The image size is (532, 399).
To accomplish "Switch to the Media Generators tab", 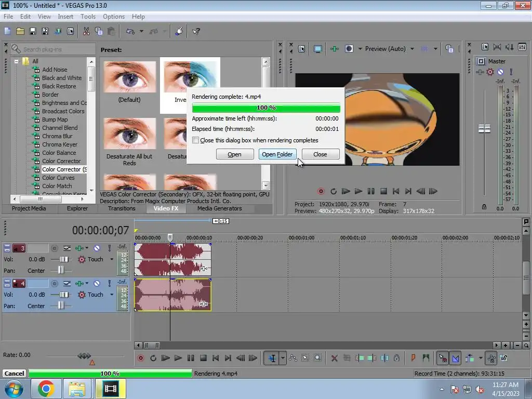I will coord(220,208).
